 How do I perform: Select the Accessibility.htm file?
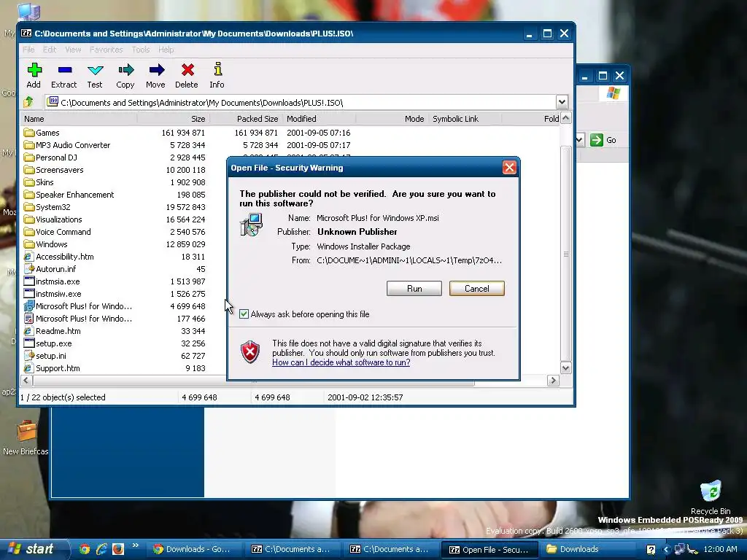point(59,257)
